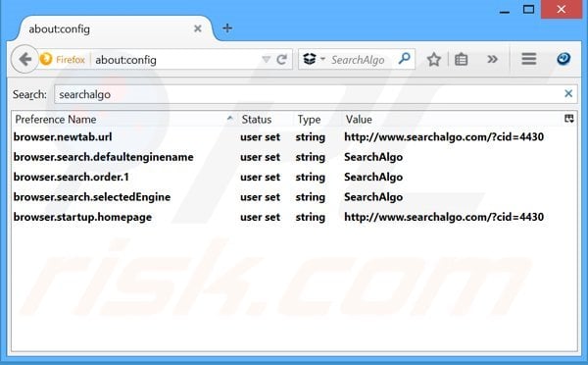The image size is (588, 365).
Task: Click the magnifier search icon in the search bar
Action: (404, 59)
